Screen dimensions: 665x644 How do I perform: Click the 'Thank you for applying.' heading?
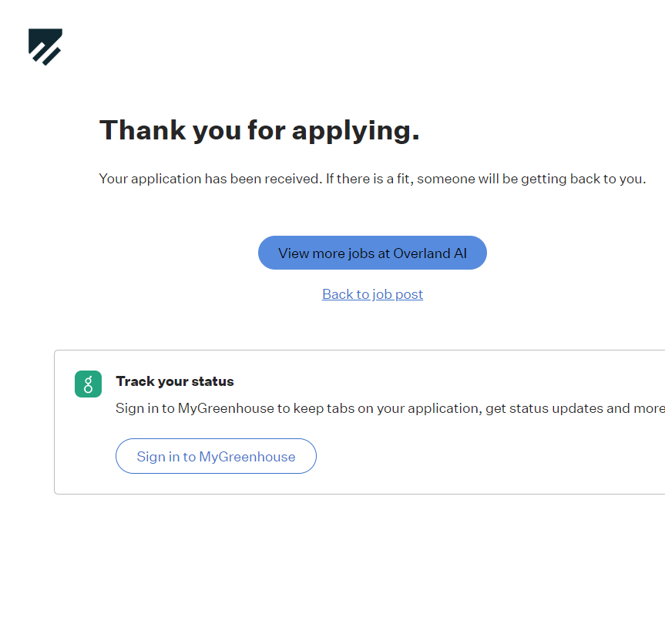click(259, 130)
